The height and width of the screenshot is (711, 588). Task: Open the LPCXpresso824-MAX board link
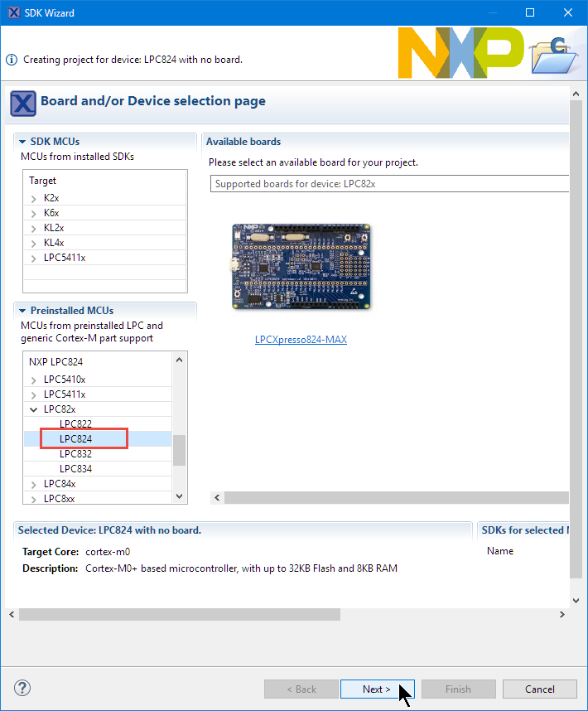[x=301, y=339]
